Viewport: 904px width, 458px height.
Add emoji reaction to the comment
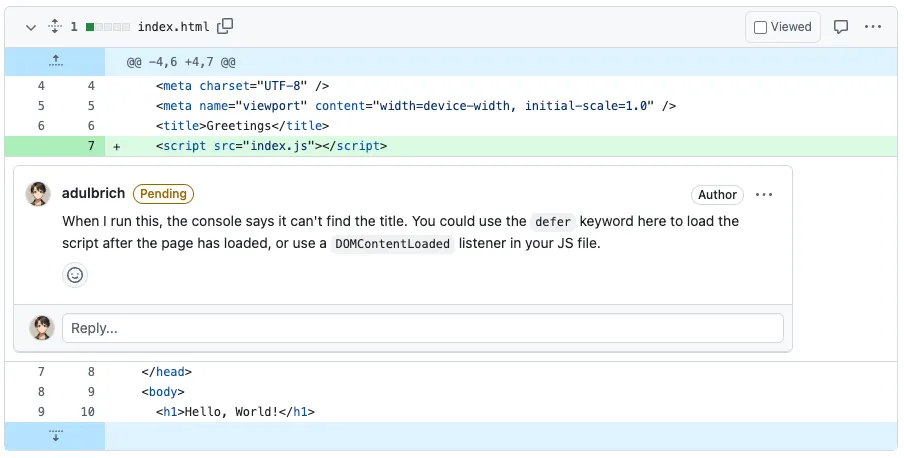(75, 275)
